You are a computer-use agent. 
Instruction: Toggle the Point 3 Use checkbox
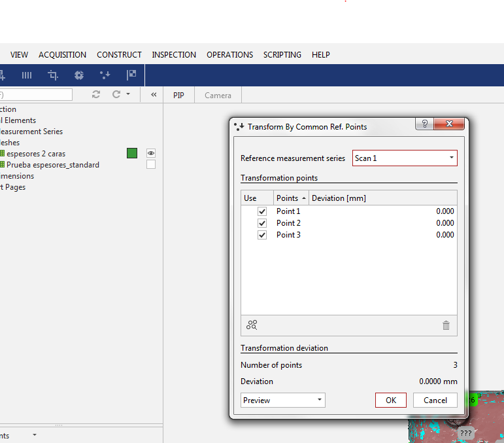pos(262,235)
